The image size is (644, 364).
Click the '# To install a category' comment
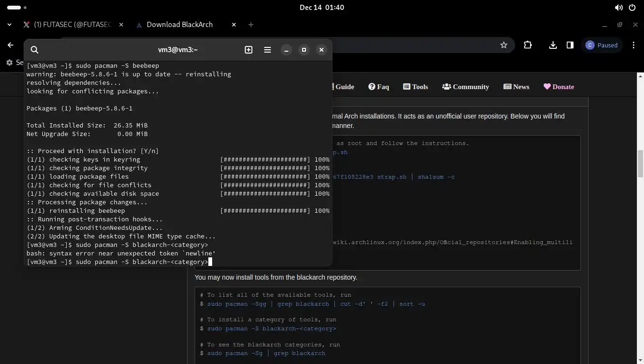pyautogui.click(x=268, y=319)
